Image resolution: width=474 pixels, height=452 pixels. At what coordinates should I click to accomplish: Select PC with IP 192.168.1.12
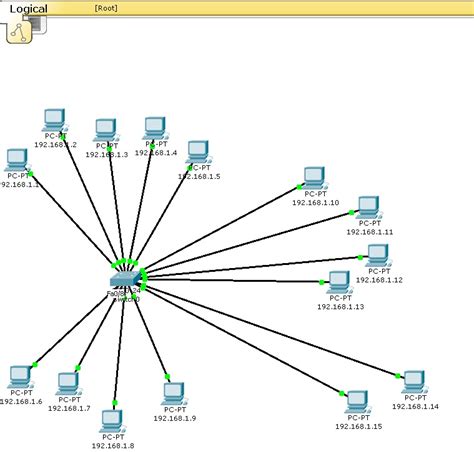coord(379,256)
